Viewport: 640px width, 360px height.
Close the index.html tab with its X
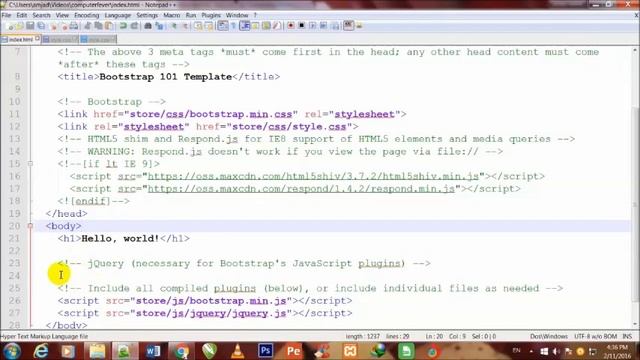[37, 39]
